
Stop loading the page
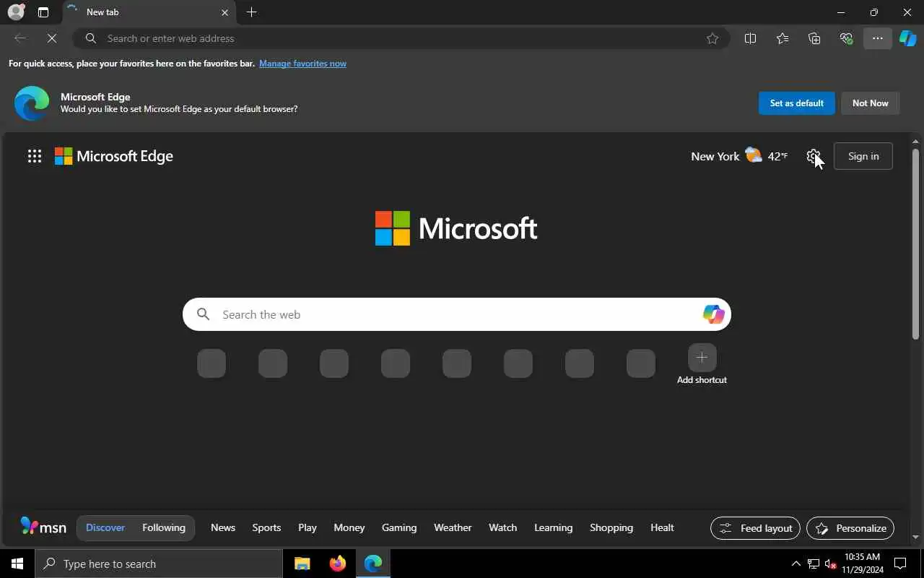coord(52,38)
